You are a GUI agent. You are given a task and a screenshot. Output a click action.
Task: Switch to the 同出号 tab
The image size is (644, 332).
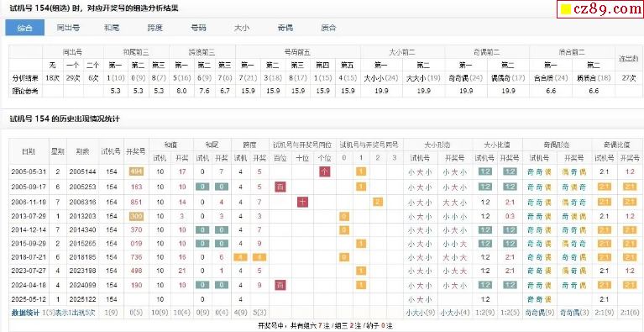(68, 28)
